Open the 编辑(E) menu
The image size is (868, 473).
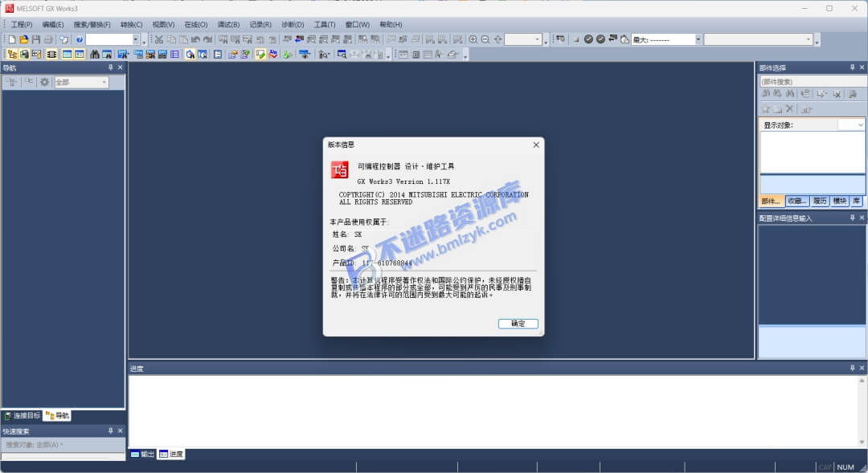click(52, 24)
